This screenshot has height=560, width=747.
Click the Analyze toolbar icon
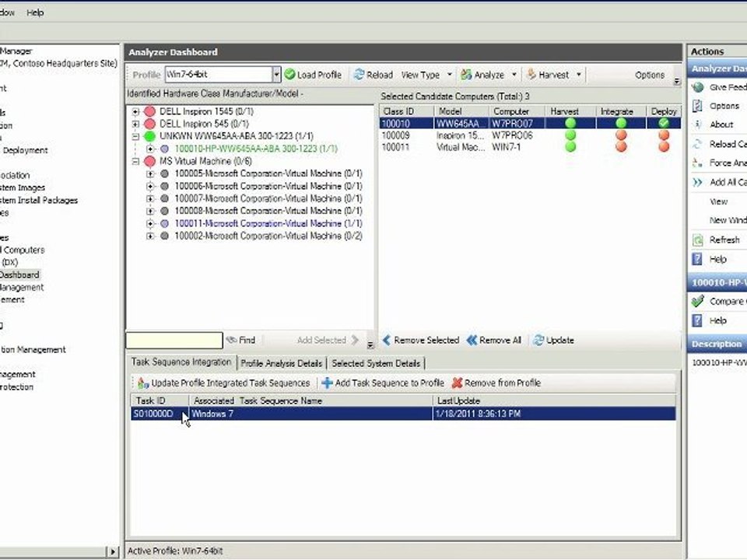466,75
